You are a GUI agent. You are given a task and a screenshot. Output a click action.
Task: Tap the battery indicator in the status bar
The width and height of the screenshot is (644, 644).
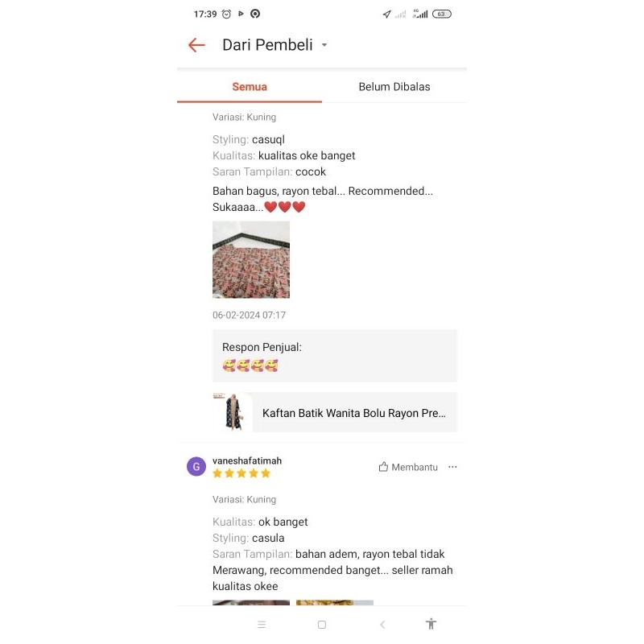coord(441,14)
